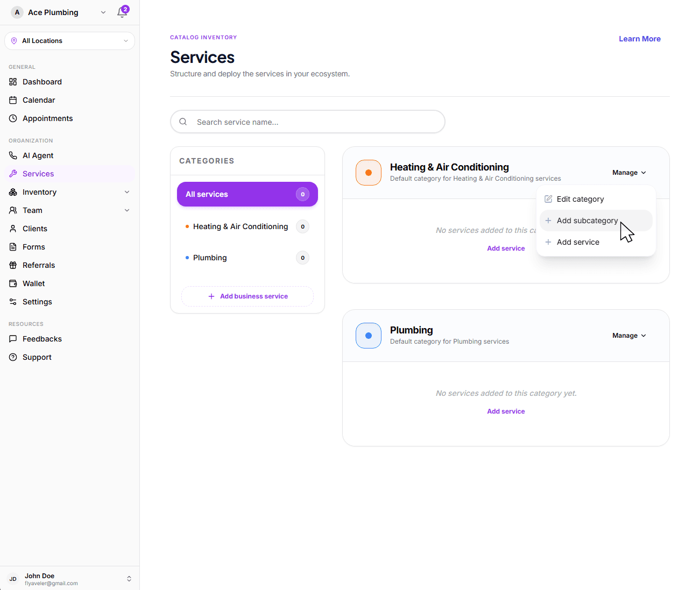700x590 pixels.
Task: Click the orange Heating category color swatch
Action: coord(369,173)
